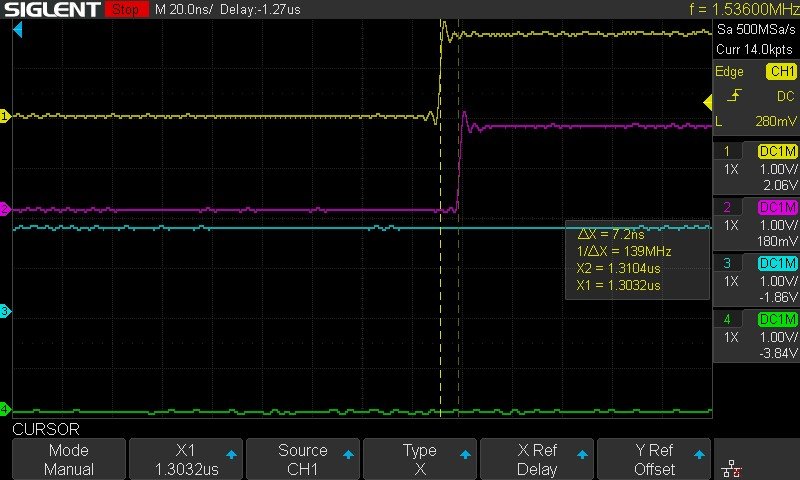Change cursor Source CH1 softkey
This screenshot has height=480, width=800.
(x=303, y=459)
